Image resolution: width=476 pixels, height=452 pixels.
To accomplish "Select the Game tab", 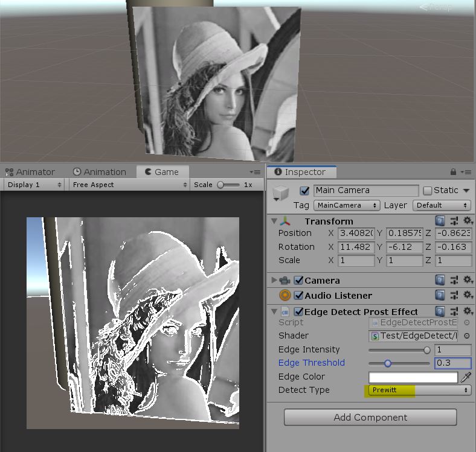I will [162, 172].
